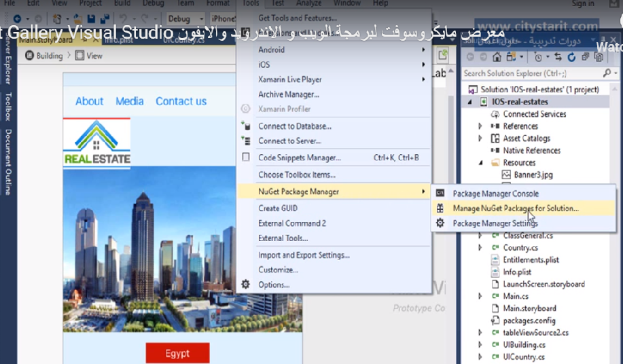The image size is (623, 364).
Task: Click the Package Manager Settings gear icon
Action: [x=440, y=223]
